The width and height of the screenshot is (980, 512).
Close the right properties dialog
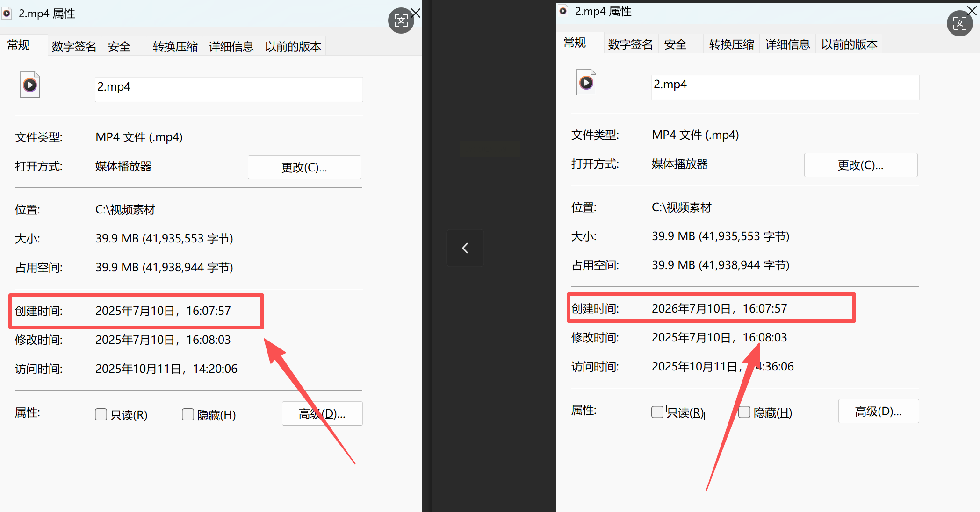point(972,11)
